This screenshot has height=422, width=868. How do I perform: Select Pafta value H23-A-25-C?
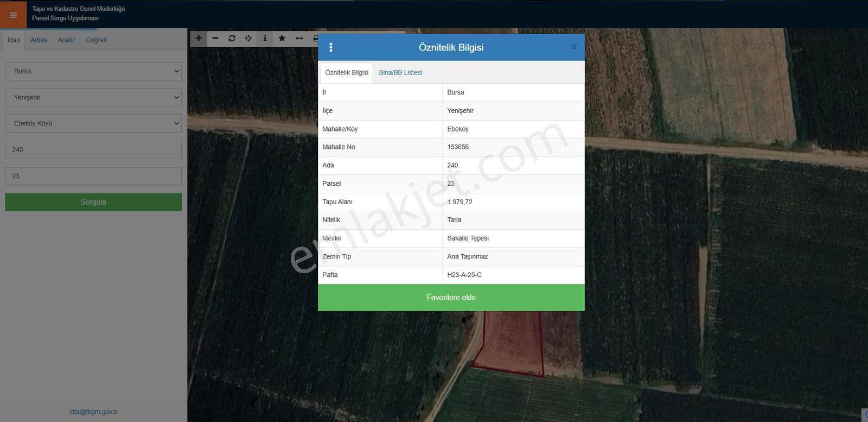click(x=464, y=275)
